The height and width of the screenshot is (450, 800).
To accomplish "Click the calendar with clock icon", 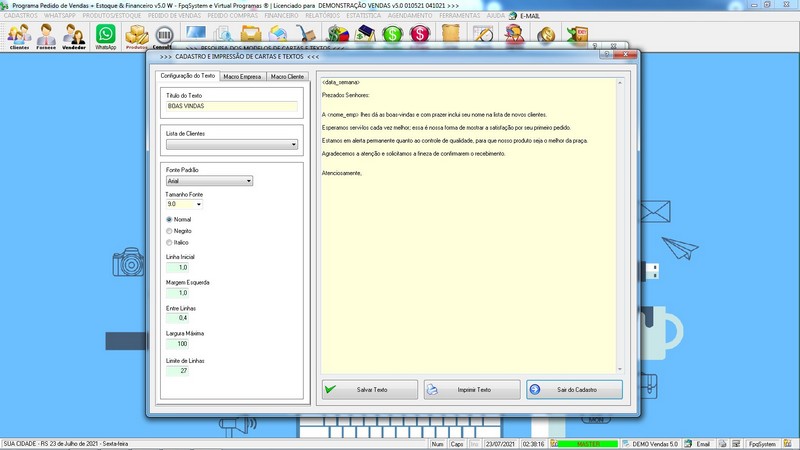I will point(483,34).
